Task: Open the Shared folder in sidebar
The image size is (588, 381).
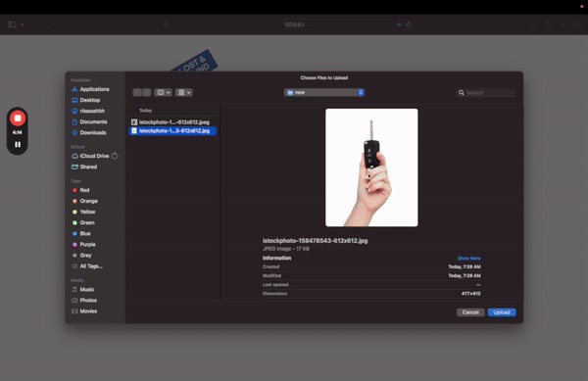Action: 84,167
